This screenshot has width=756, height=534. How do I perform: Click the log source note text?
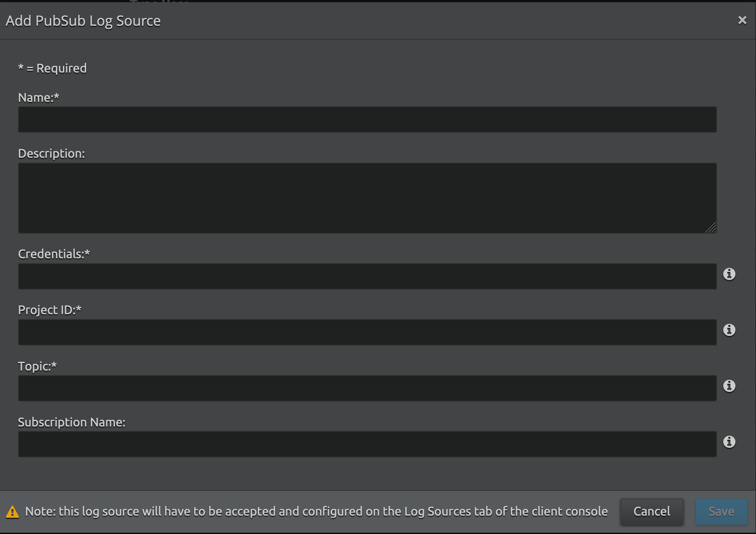pyautogui.click(x=316, y=511)
